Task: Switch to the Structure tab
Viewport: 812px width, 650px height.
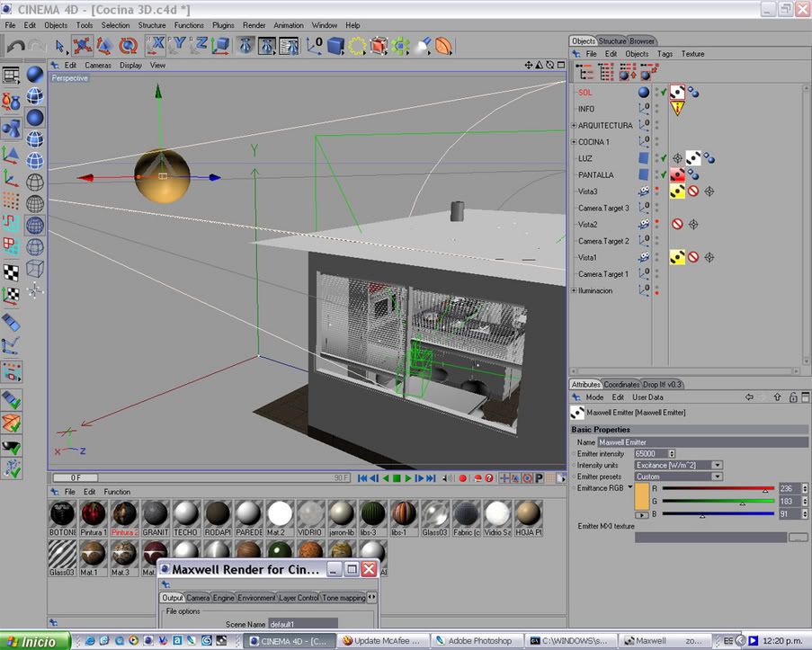Action: point(612,41)
